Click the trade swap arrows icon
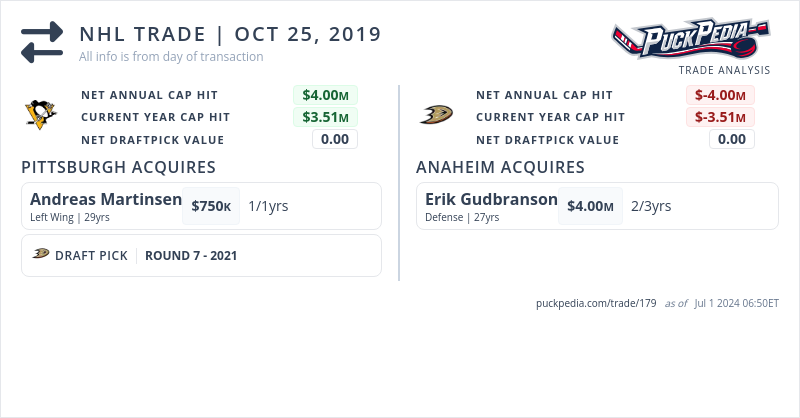 pos(41,42)
